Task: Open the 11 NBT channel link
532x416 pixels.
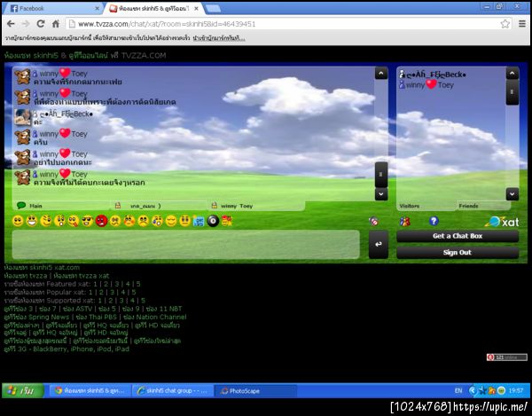Action: [164, 309]
